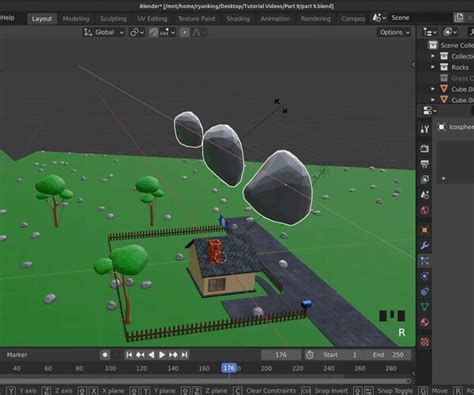
Task: Expand the second Cube.0 object row
Action: pos(433,99)
